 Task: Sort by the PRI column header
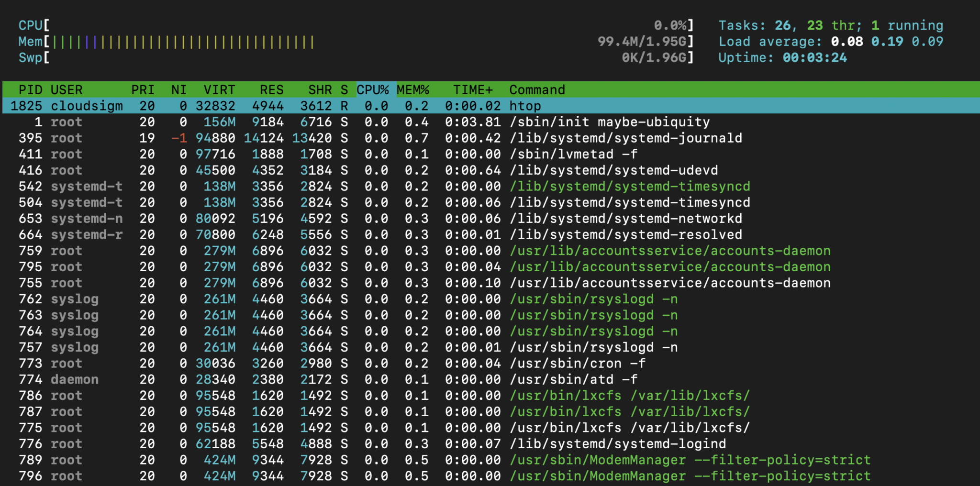point(142,89)
